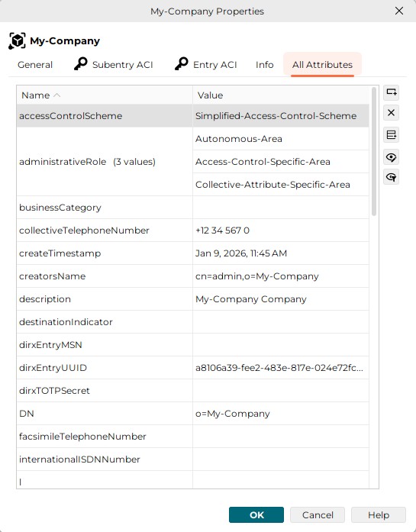Switch to the General tab
Viewport: 416px width, 532px height.
[35, 65]
